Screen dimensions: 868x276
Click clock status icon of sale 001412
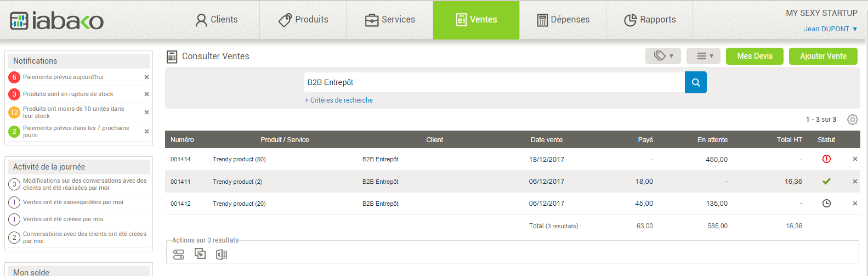[x=826, y=204]
